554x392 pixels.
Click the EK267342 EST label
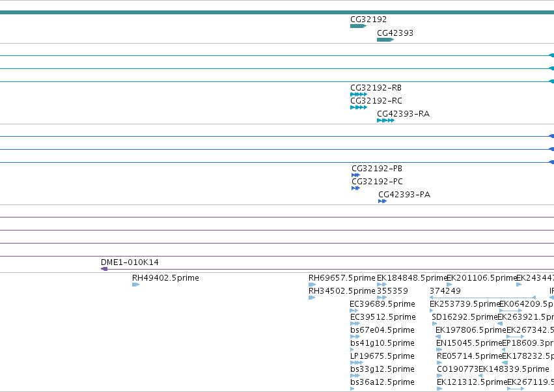[x=530, y=330]
